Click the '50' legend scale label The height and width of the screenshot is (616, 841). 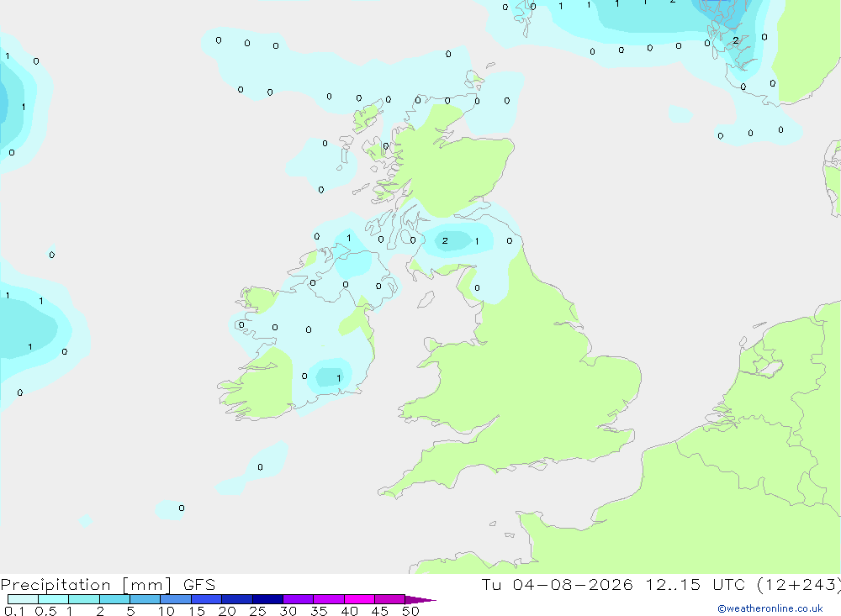point(410,611)
